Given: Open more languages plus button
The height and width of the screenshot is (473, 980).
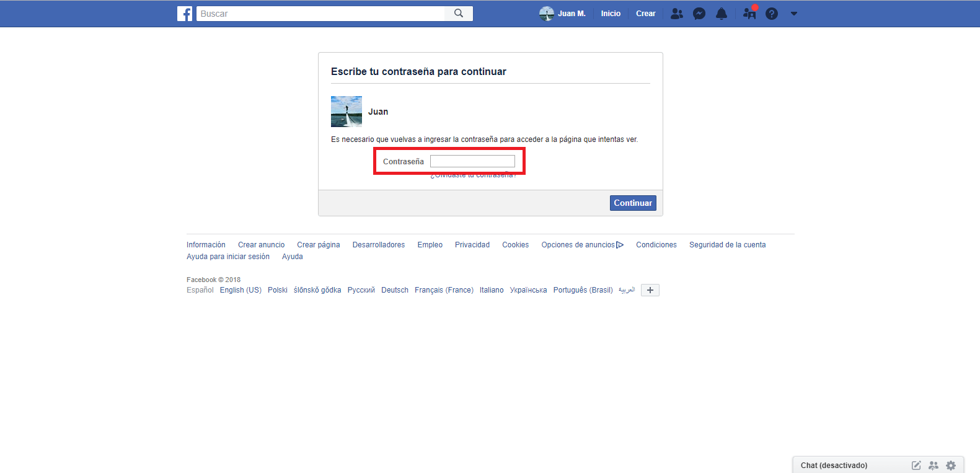Looking at the screenshot, I should point(650,290).
